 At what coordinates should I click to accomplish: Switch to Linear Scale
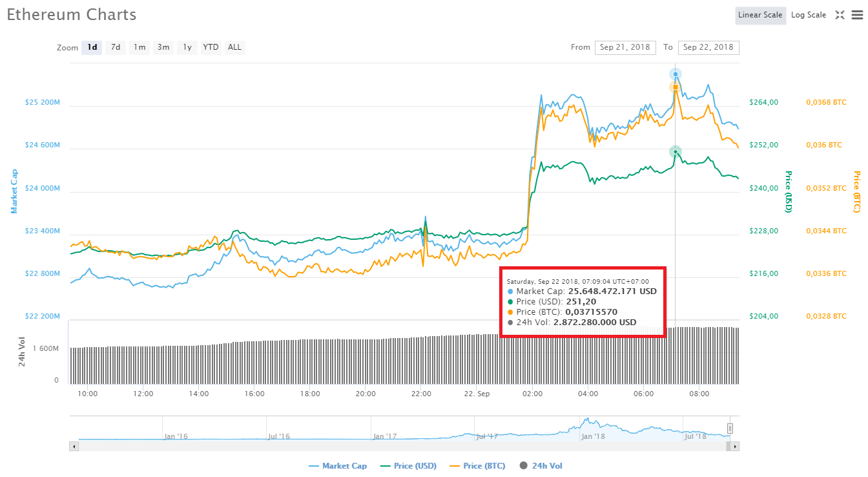pos(760,15)
